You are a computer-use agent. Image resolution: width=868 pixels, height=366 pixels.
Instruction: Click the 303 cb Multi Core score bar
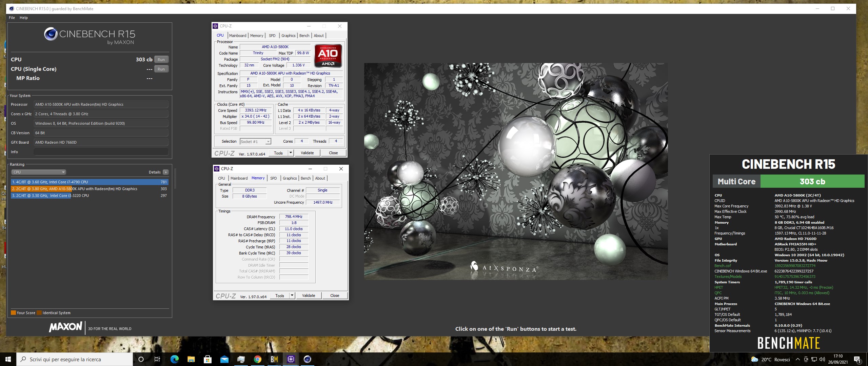[812, 181]
